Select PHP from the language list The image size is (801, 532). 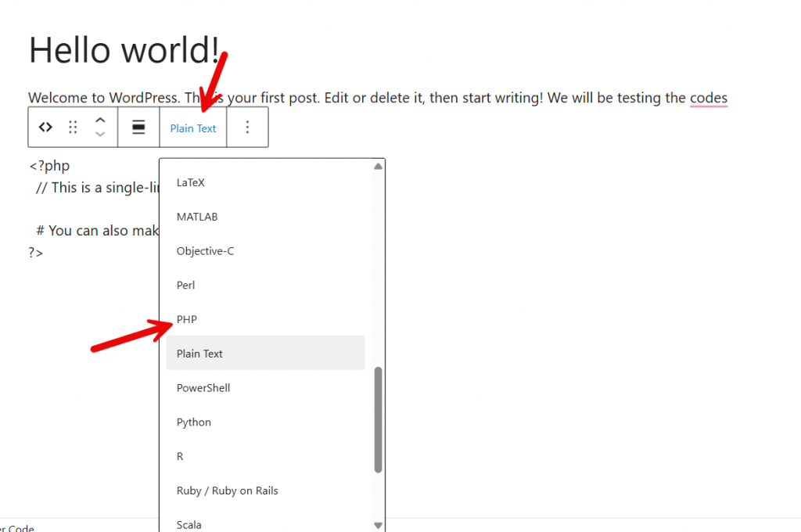click(x=186, y=319)
